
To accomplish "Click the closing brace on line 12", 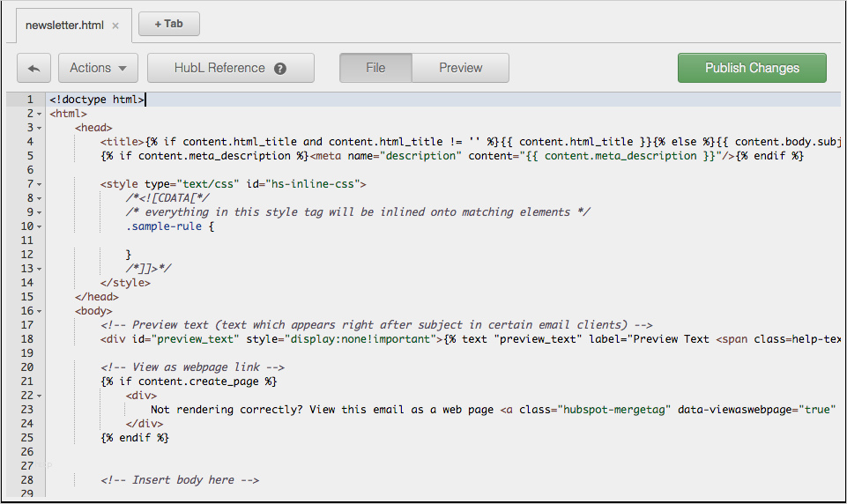I will point(129,255).
